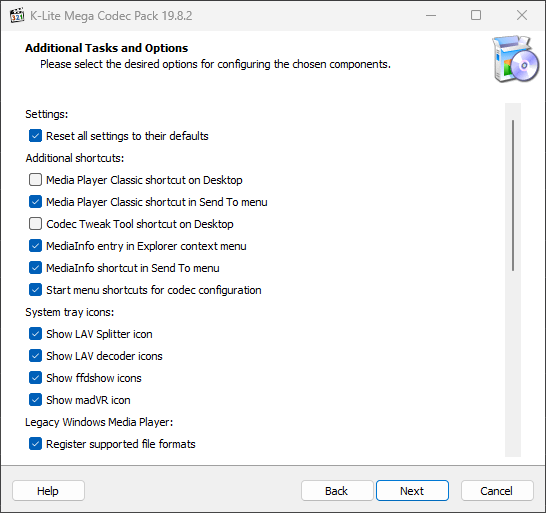The image size is (546, 513).
Task: Click the installer box and disc icon
Action: [x=515, y=59]
